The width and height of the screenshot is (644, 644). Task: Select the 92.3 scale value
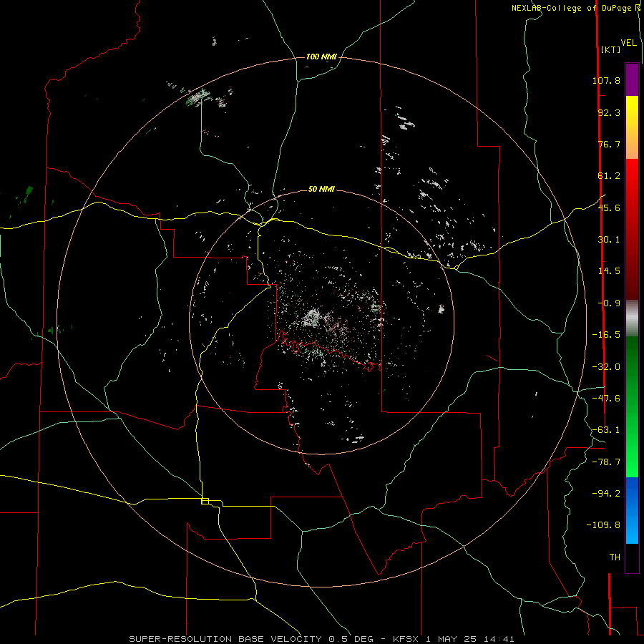(x=609, y=112)
